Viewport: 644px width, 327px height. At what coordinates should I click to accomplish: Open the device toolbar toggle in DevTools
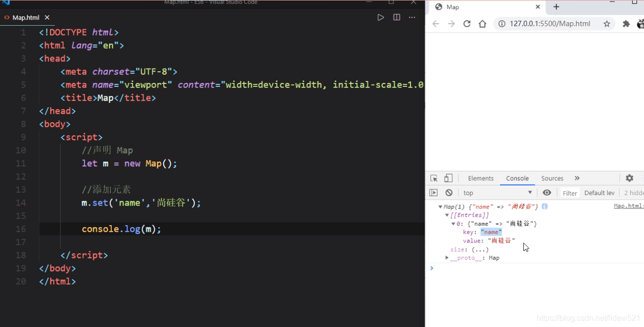pos(448,178)
